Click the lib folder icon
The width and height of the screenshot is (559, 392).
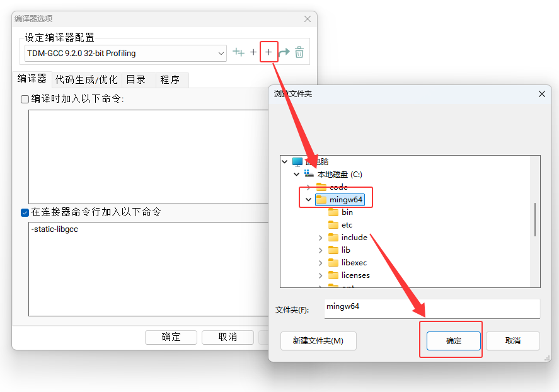333,250
